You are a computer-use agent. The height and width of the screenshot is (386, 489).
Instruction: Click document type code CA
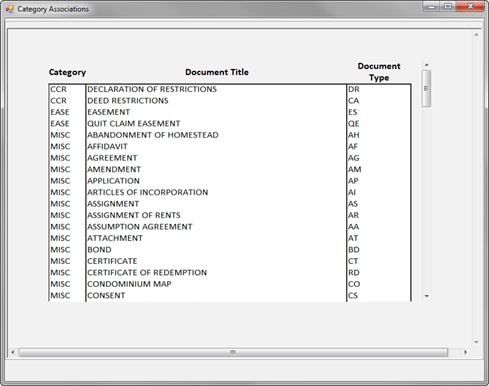[354, 101]
